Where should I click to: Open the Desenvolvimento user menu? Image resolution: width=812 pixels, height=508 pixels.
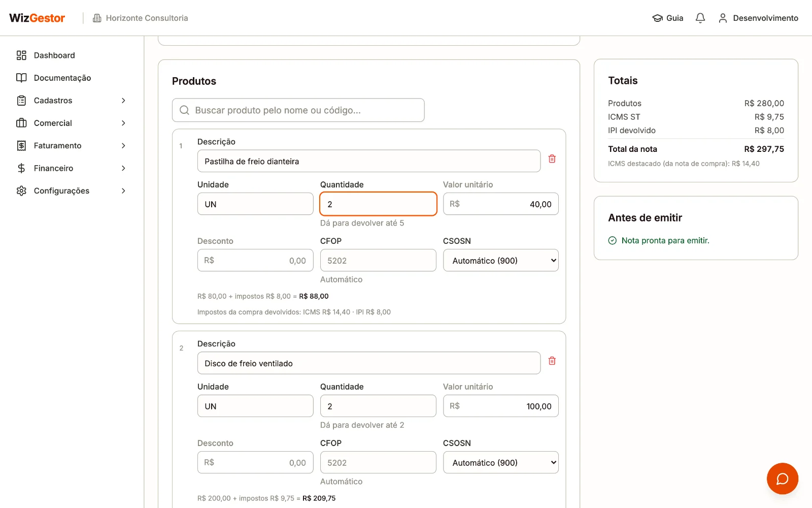coord(758,18)
